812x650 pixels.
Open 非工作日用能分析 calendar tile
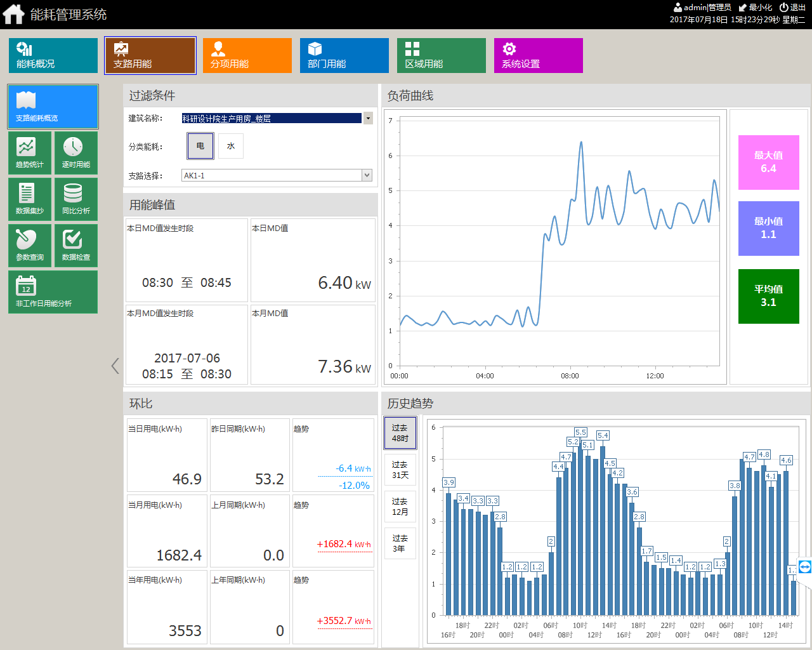pyautogui.click(x=53, y=292)
